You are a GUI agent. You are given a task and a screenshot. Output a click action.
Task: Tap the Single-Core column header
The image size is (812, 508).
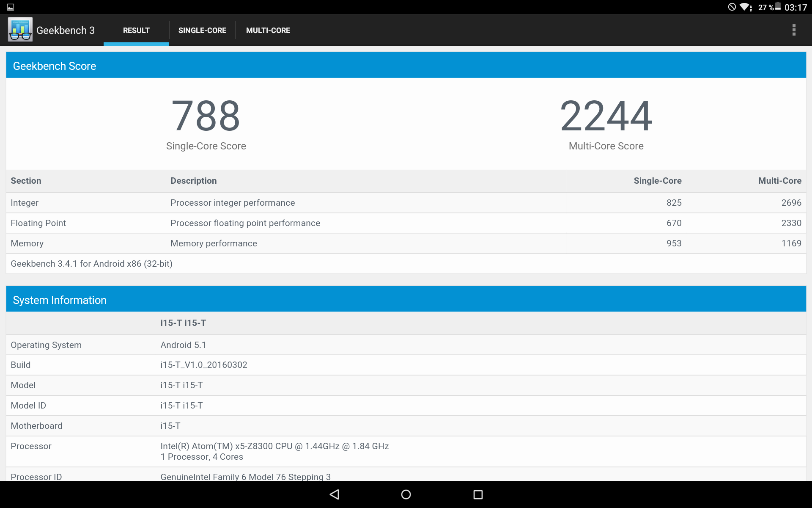coord(658,181)
